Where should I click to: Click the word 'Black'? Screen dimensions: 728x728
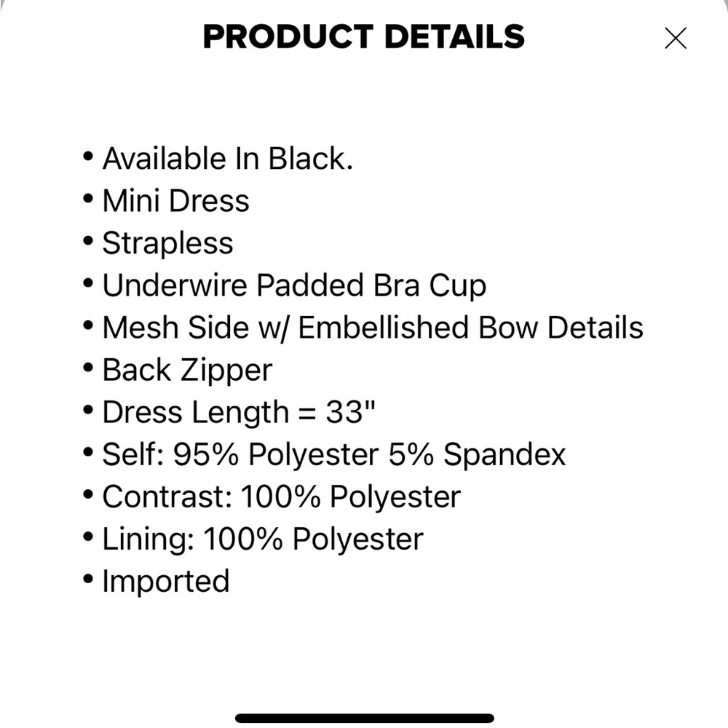pyautogui.click(x=310, y=159)
